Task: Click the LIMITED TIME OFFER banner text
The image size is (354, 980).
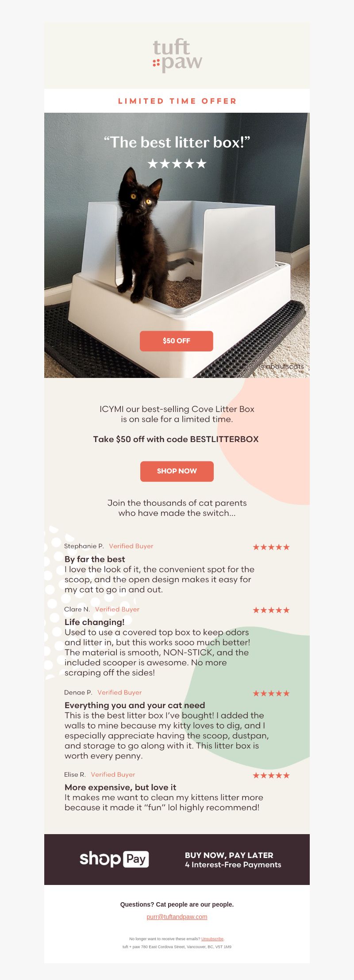Action: click(177, 101)
